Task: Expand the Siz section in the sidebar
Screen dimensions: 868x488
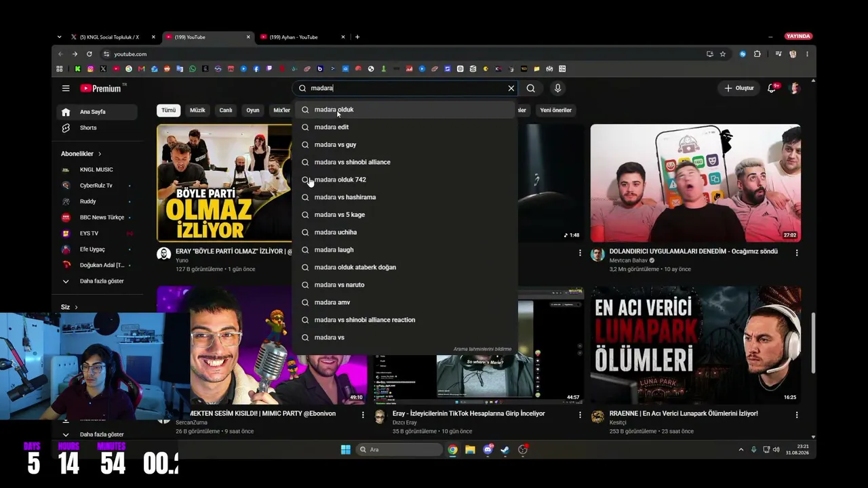Action: click(70, 307)
